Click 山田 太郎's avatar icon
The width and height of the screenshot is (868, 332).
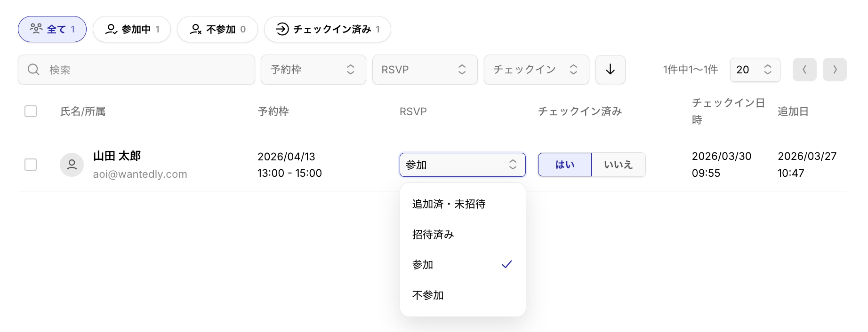tap(72, 165)
